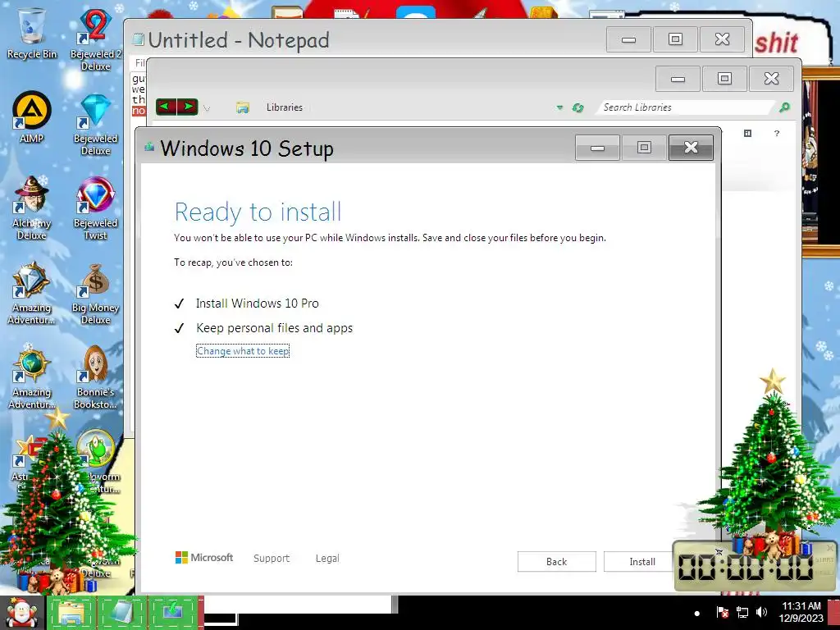The height and width of the screenshot is (630, 840).
Task: Select the Bonnie's Bookstore desktop shortcut
Action: point(95,377)
